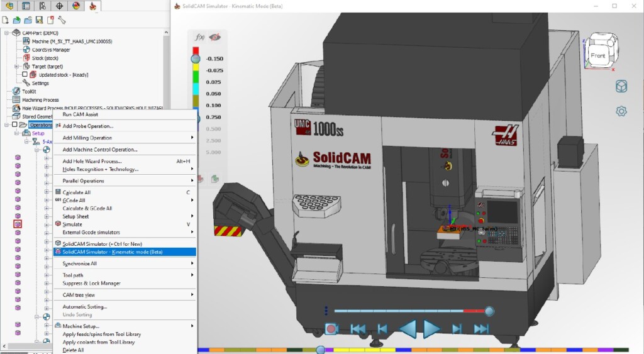Click the isometric cube view icon

621,86
